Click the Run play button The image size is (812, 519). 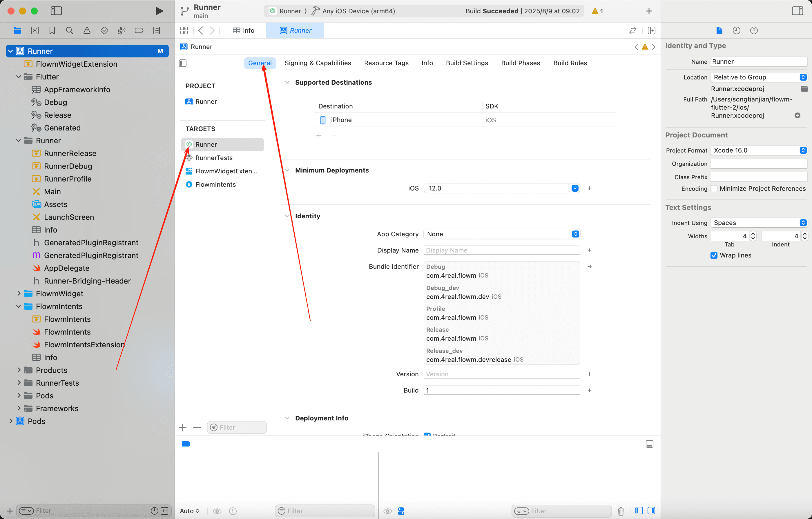coord(159,11)
